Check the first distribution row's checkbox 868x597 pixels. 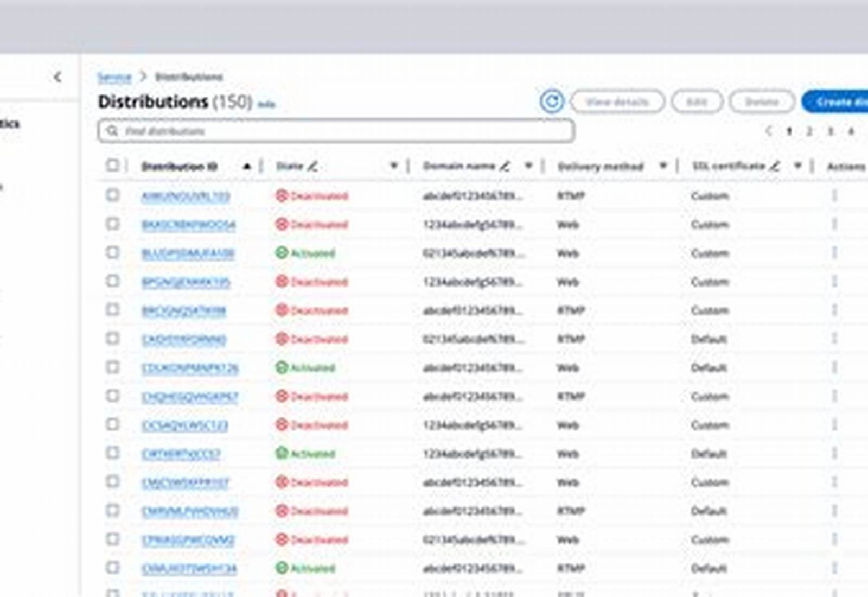point(112,194)
